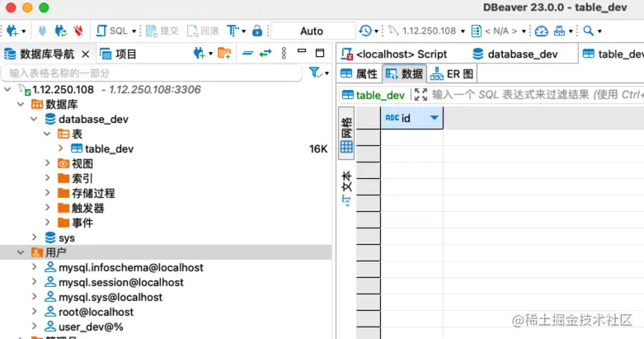Expand the 视图 views folder
The image size is (644, 339).
(47, 163)
